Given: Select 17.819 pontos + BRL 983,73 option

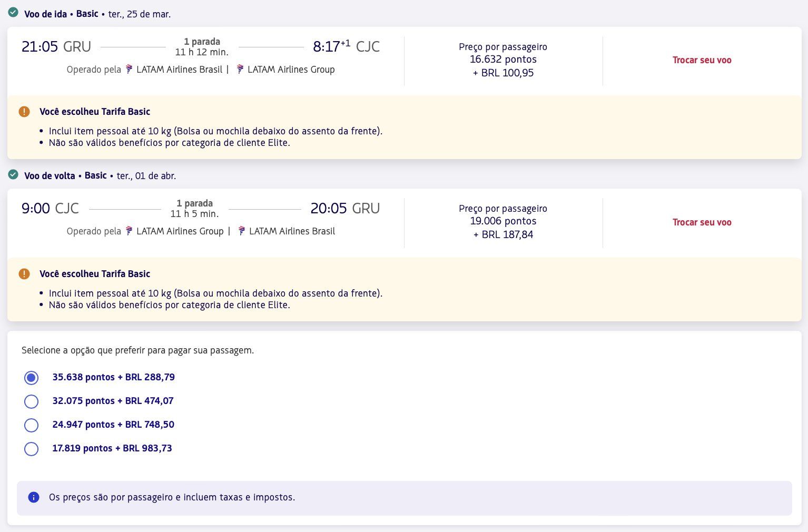Looking at the screenshot, I should pyautogui.click(x=32, y=449).
